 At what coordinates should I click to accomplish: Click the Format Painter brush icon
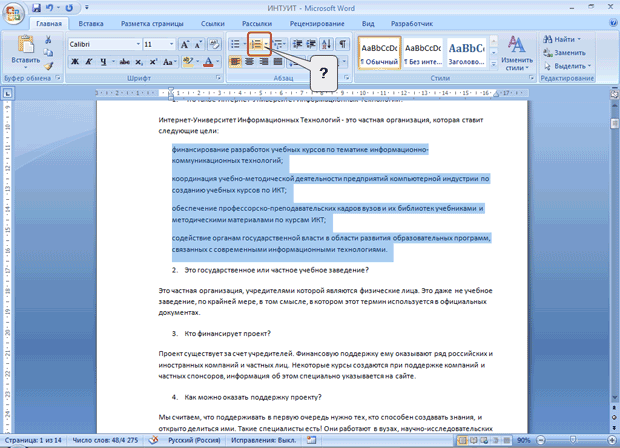point(48,66)
